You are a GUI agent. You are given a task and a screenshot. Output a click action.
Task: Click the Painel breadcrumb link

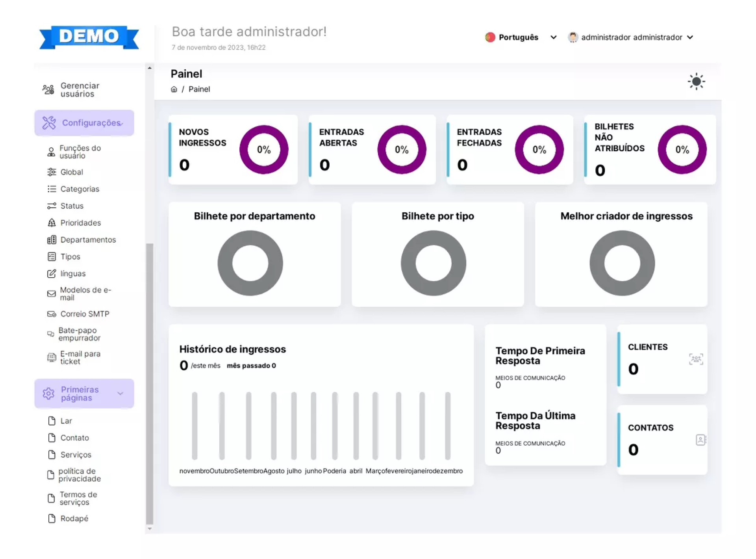[x=199, y=89]
